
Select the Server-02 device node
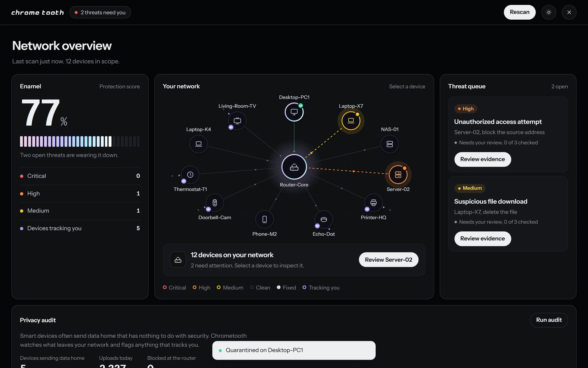point(398,175)
